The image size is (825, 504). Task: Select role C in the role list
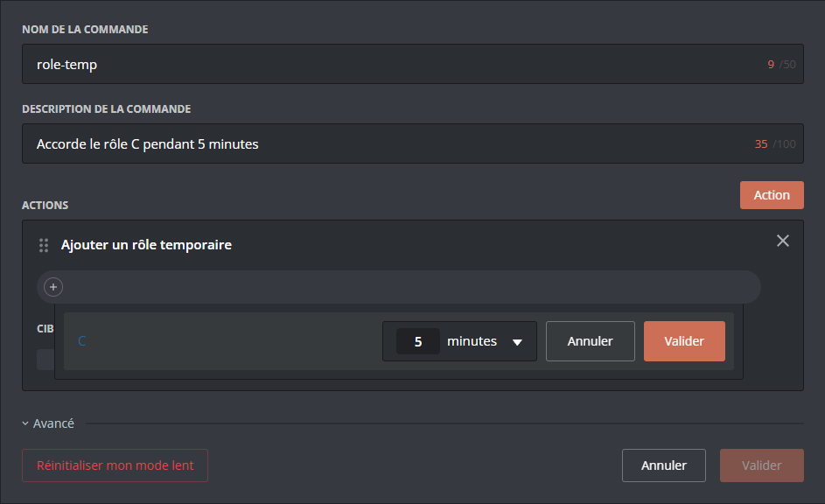coord(82,341)
